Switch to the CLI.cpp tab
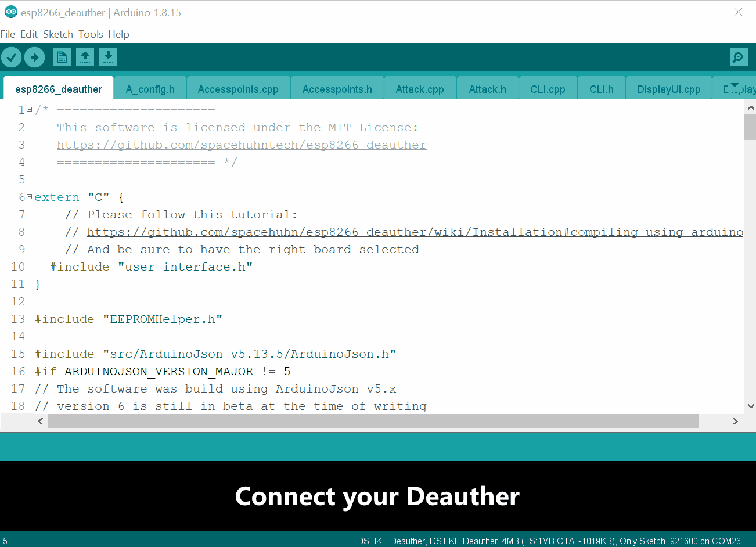Image resolution: width=756 pixels, height=547 pixels. pyautogui.click(x=548, y=89)
